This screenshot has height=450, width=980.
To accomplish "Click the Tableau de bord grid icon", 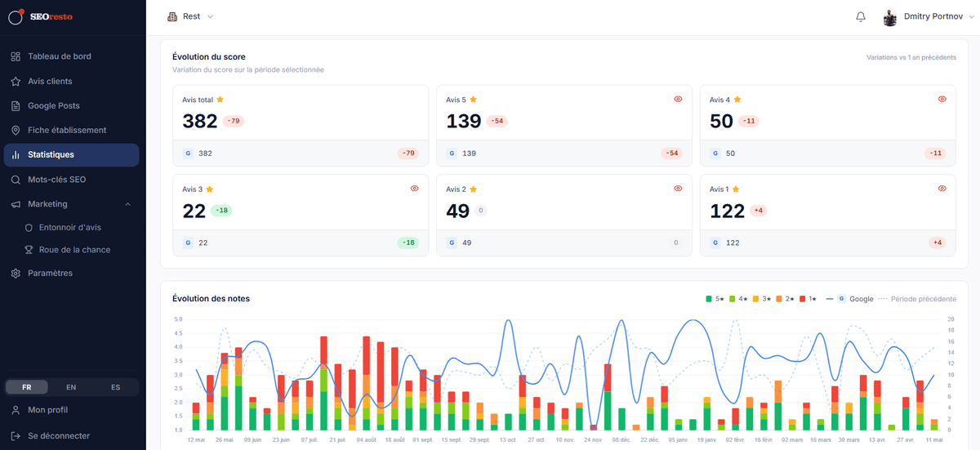I will pyautogui.click(x=16, y=56).
